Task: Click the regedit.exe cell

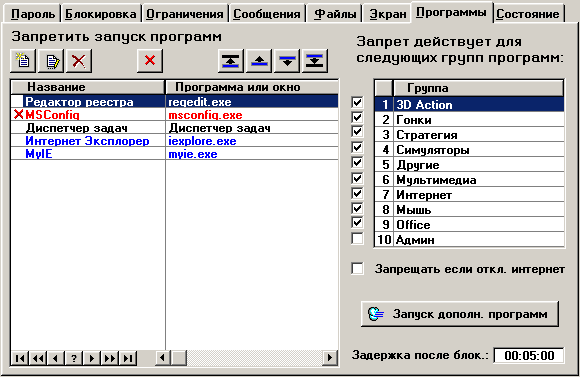Action: tap(252, 101)
